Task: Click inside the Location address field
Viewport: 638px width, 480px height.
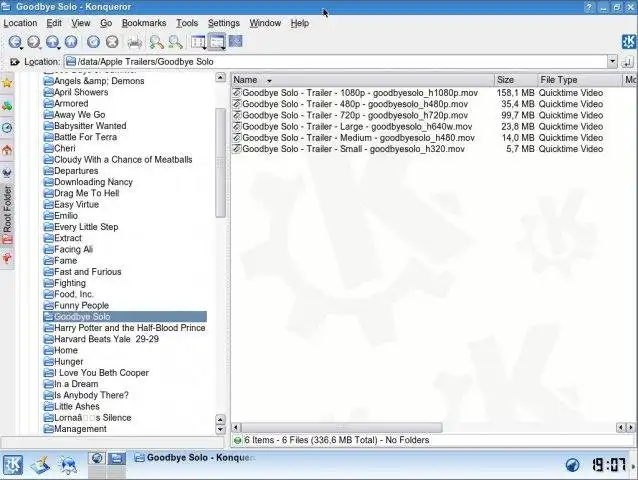Action: click(336, 62)
